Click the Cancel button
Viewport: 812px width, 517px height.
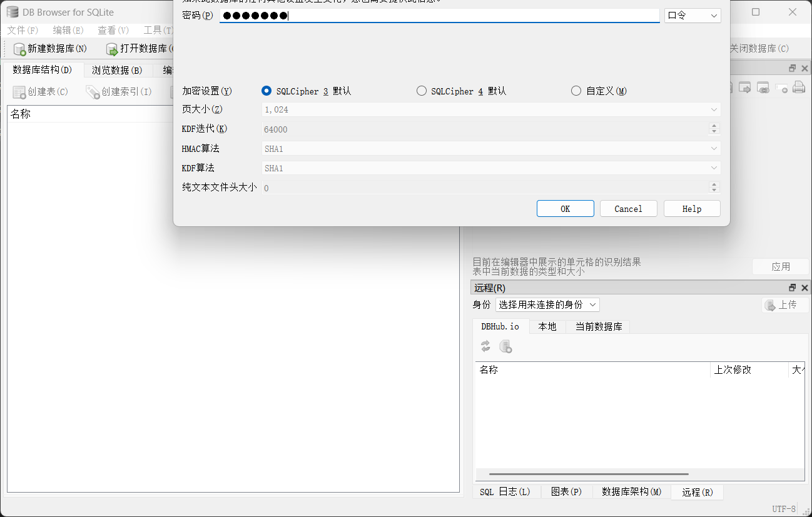click(628, 209)
